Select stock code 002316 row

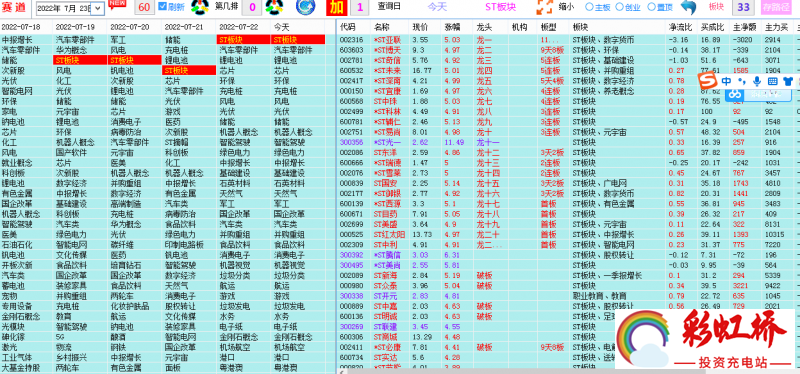352,39
